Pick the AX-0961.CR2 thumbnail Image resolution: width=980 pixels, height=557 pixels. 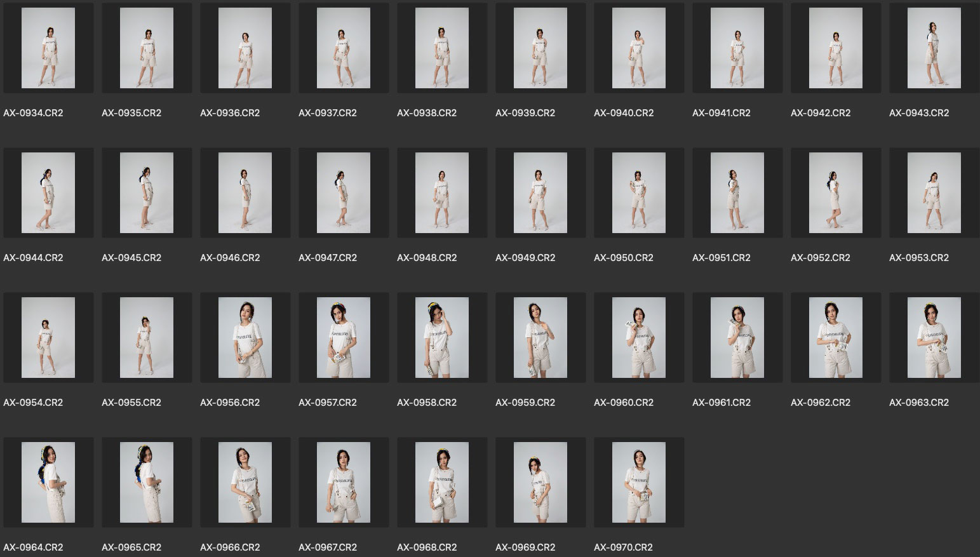click(737, 338)
